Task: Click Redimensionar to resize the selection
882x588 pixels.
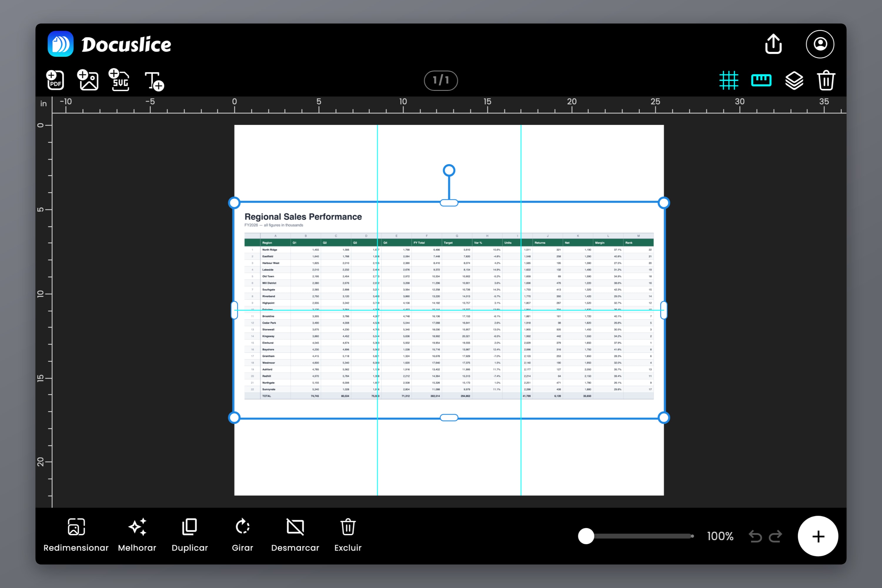Action: pyautogui.click(x=76, y=535)
